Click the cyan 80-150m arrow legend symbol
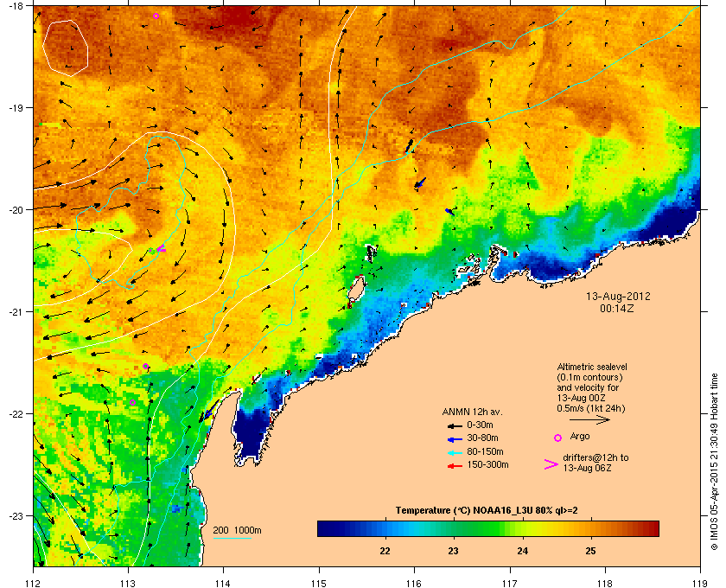The image size is (726, 588). coord(455,452)
